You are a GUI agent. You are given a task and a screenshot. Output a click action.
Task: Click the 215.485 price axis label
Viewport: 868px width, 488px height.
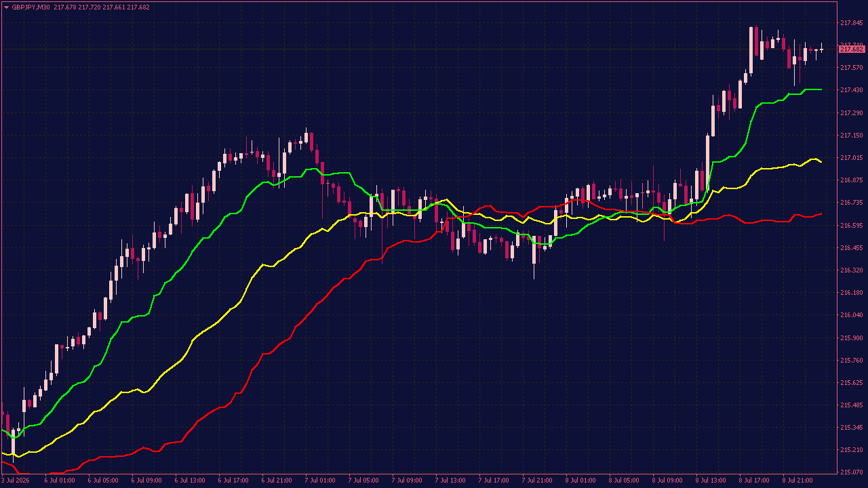(x=851, y=405)
